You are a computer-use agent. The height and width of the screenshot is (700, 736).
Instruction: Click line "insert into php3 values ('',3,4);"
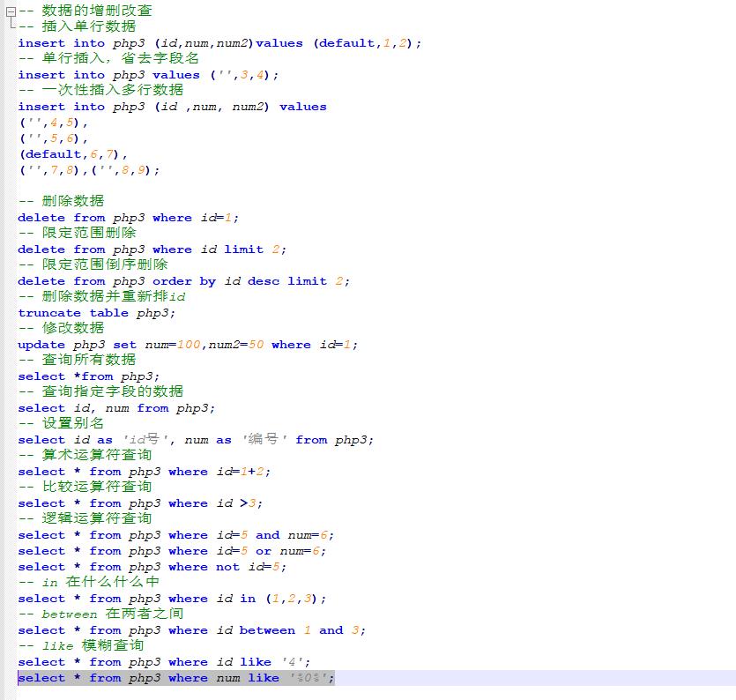point(148,75)
